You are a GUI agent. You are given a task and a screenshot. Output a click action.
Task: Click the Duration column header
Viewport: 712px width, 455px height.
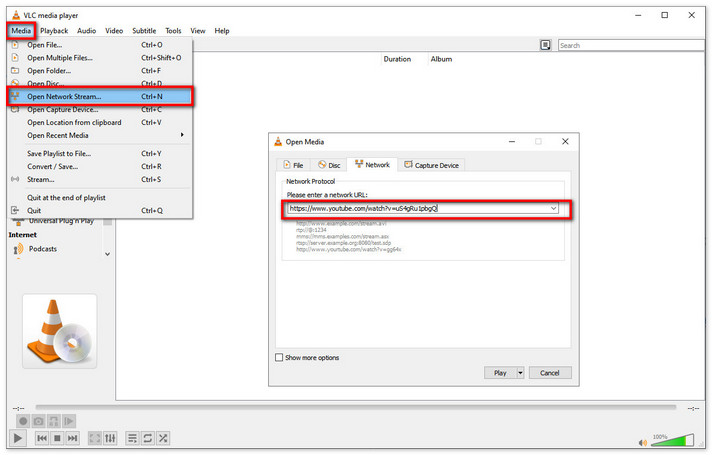(x=397, y=59)
